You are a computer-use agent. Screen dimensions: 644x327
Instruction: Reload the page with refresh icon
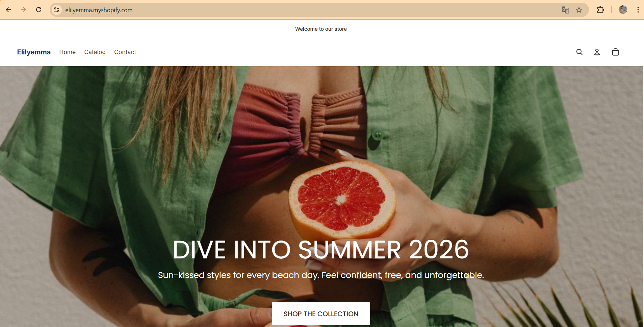[x=39, y=10]
